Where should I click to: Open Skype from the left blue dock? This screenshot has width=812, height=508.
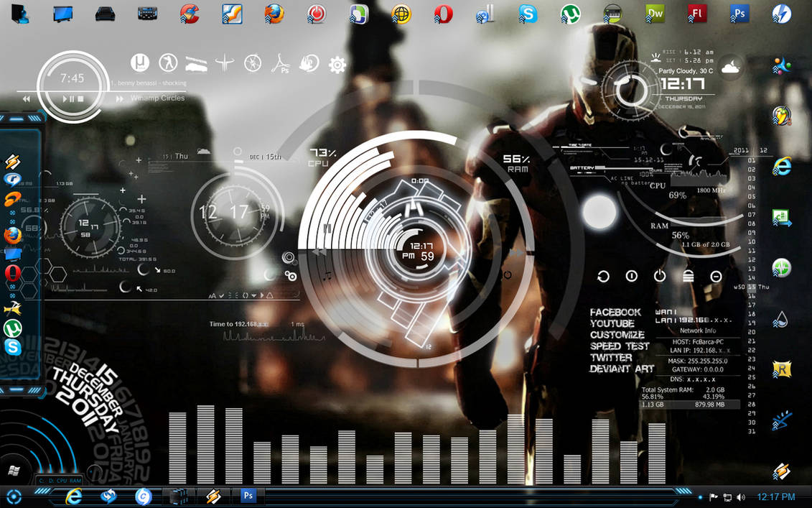[12, 347]
